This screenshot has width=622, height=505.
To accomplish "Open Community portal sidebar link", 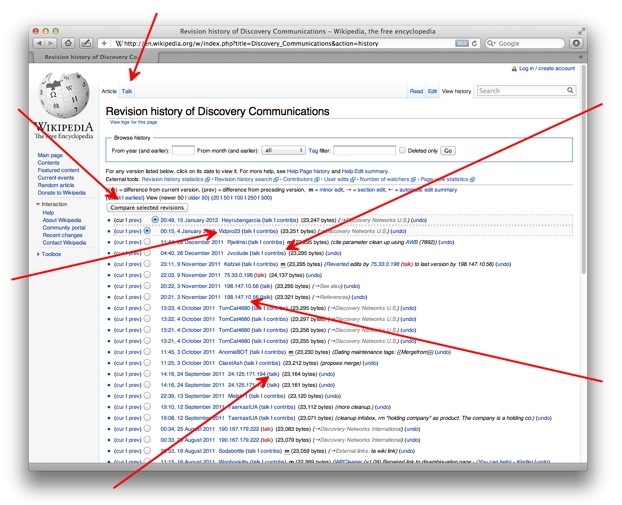I will [x=64, y=227].
